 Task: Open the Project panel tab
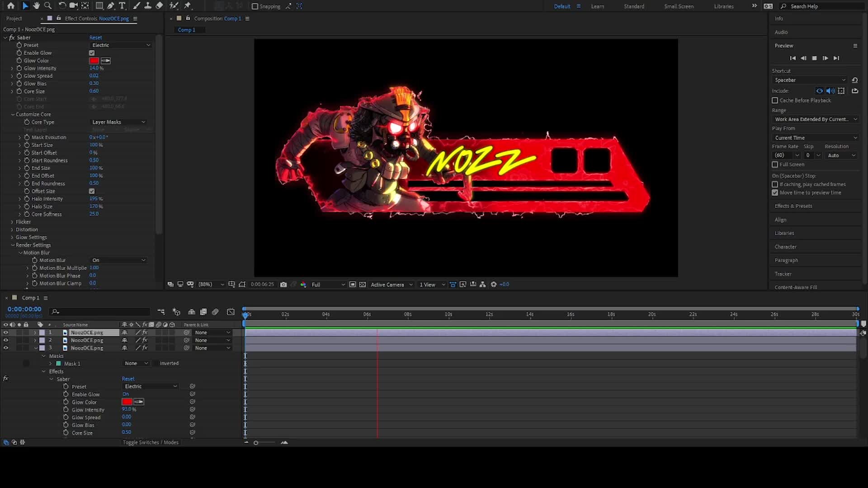point(14,19)
